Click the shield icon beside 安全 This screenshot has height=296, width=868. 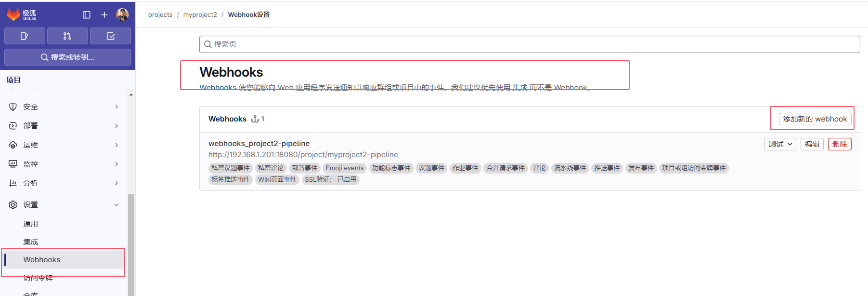[13, 107]
